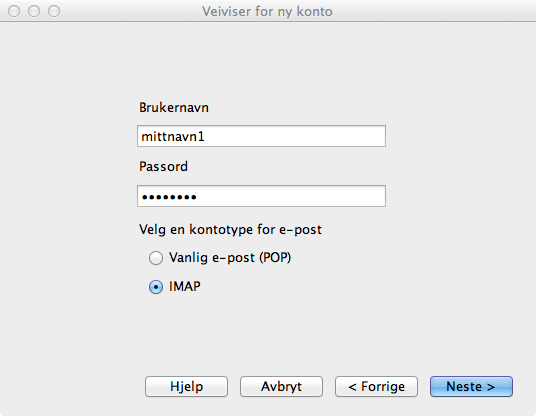The image size is (536, 416).
Task: Minimize the wizard using the middle titlebar circle
Action: 34,11
